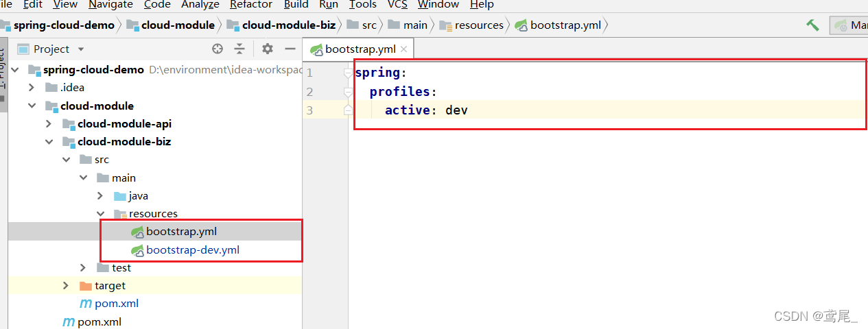Click the locate current file target icon
This screenshot has width=868, height=329.
(x=218, y=49)
